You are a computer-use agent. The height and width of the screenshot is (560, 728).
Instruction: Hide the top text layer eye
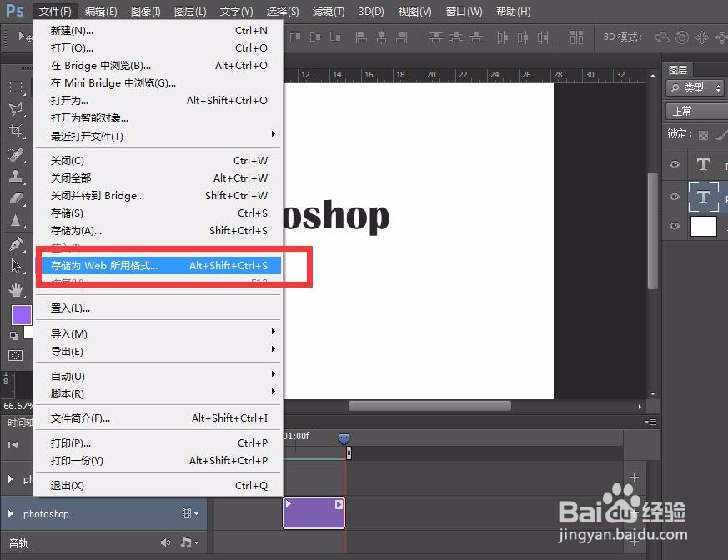[x=675, y=164]
